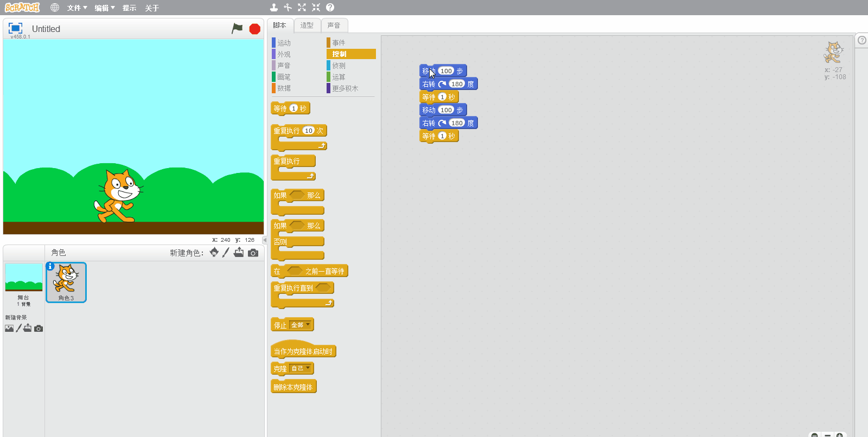Open the 文件 menu
868x437 pixels.
(x=76, y=8)
